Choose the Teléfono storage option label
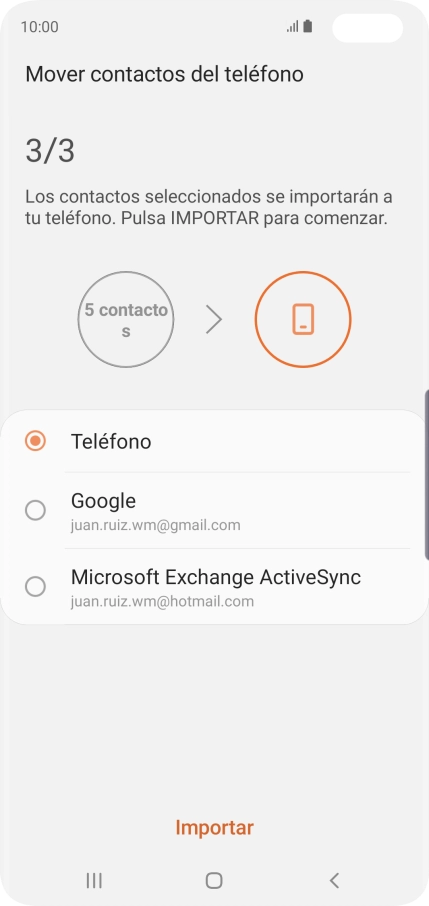This screenshot has width=429, height=906. coord(111,441)
